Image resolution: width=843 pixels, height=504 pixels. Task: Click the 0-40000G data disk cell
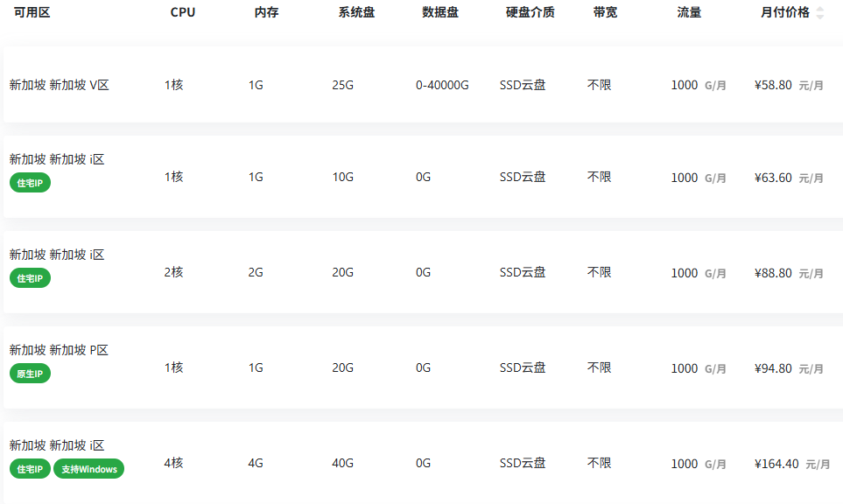point(442,85)
